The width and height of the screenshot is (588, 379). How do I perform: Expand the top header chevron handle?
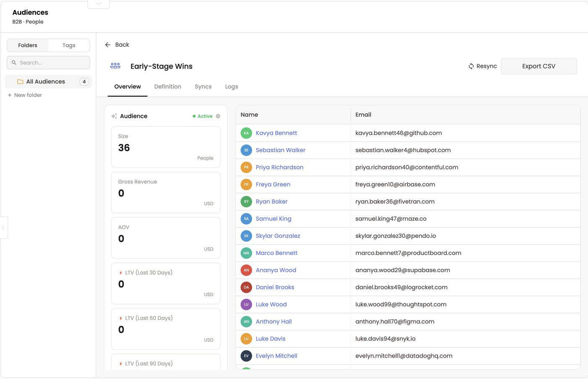point(99,4)
